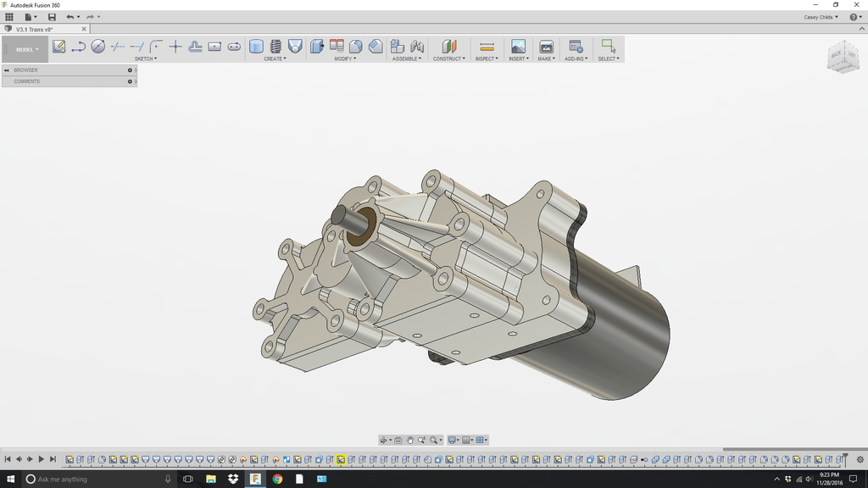Undo the last action
This screenshot has width=868, height=488.
(70, 17)
